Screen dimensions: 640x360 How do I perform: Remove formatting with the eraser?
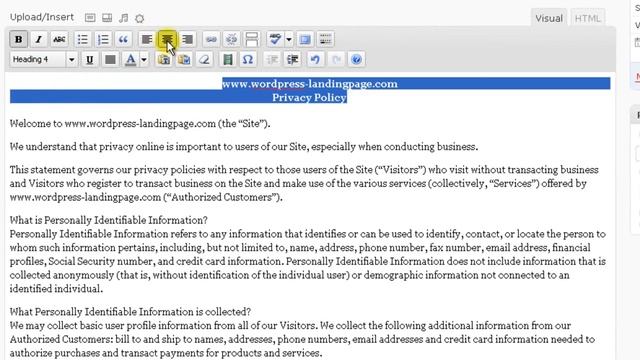click(x=204, y=60)
